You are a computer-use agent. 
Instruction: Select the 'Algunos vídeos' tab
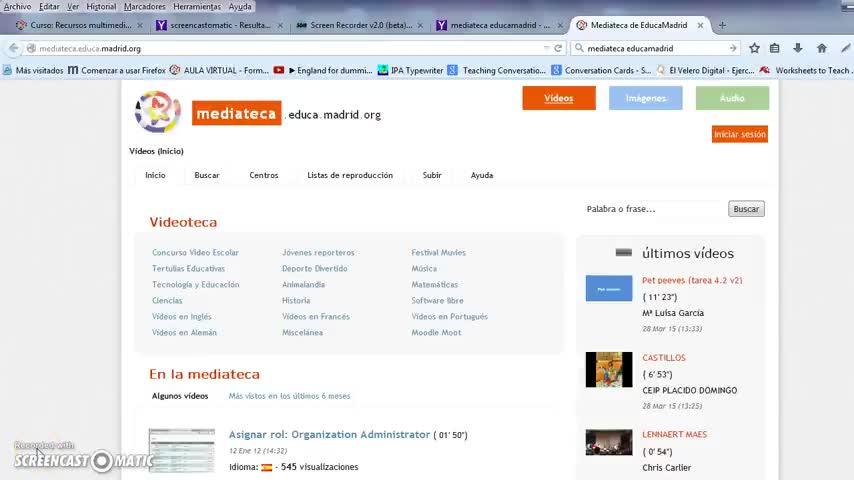click(180, 396)
